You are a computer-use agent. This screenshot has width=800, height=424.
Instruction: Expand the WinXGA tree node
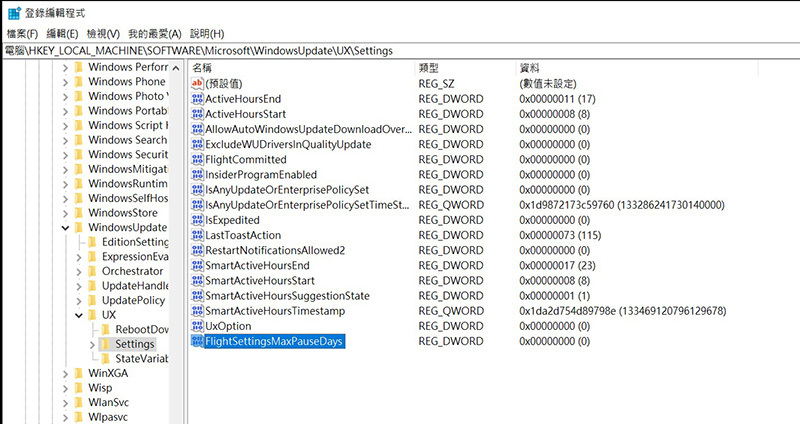click(x=65, y=373)
